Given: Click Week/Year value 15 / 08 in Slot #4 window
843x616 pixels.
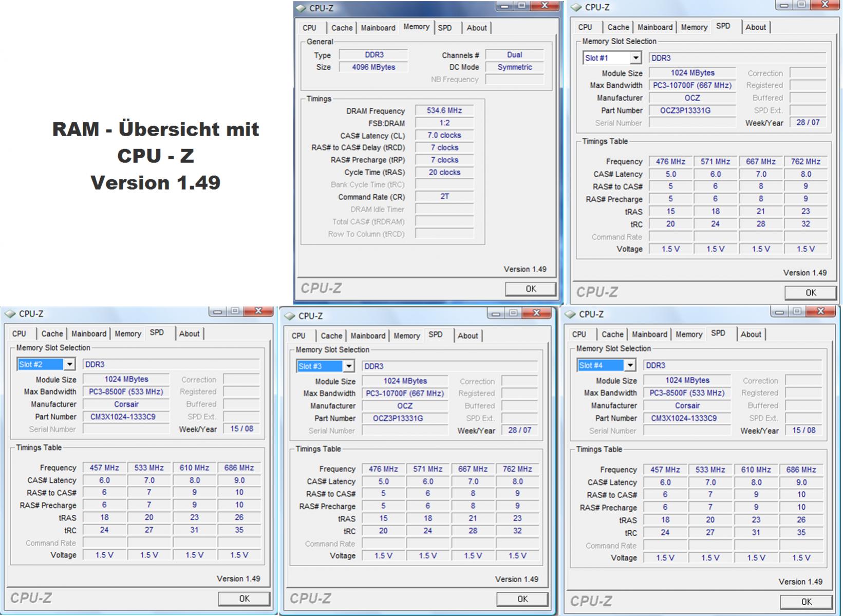Looking at the screenshot, I should (x=803, y=430).
